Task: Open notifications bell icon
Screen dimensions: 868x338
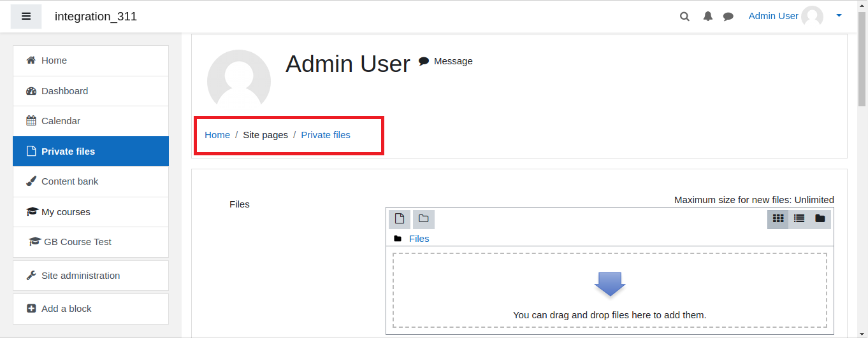Action: 708,17
